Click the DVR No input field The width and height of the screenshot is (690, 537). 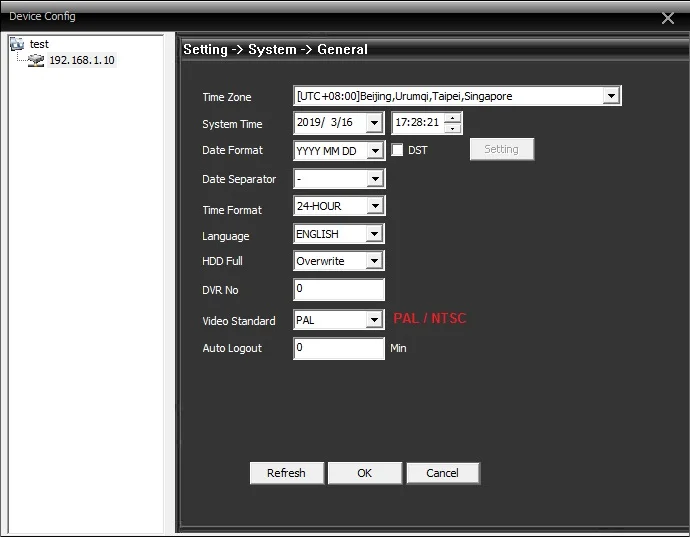(339, 290)
